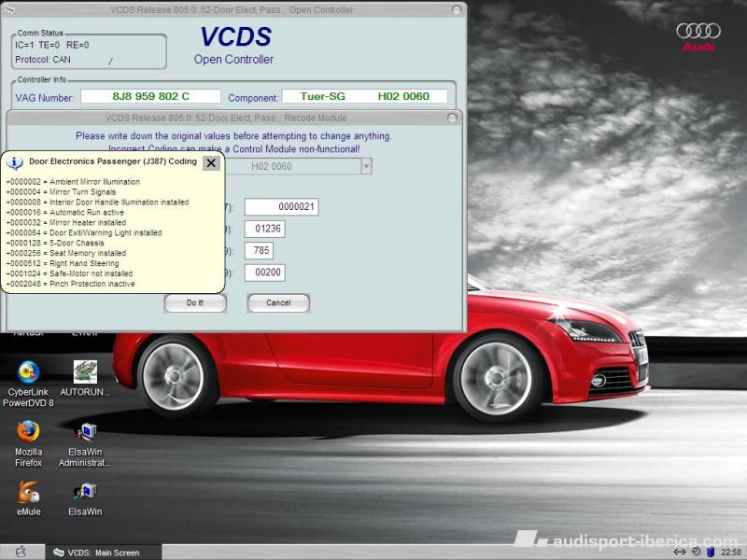Click '+0001024 = Safe-Motor not installed' line
This screenshot has width=747, height=560.
click(x=69, y=273)
